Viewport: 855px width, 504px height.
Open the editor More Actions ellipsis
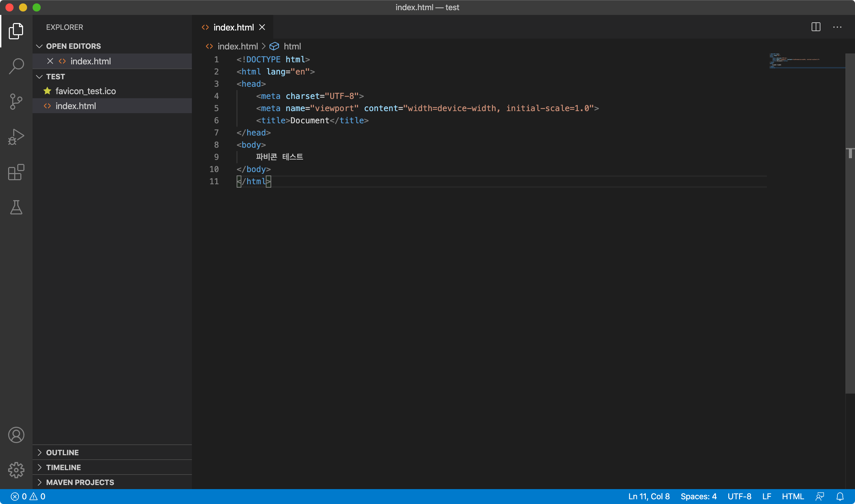click(x=837, y=27)
